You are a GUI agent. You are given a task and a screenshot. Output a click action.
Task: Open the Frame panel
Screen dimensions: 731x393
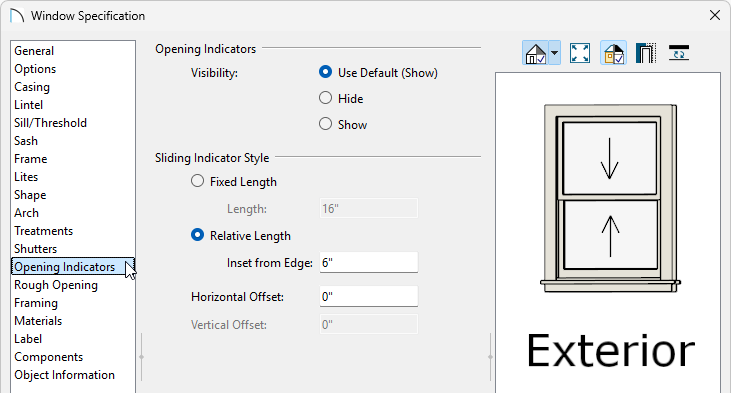pyautogui.click(x=73, y=159)
